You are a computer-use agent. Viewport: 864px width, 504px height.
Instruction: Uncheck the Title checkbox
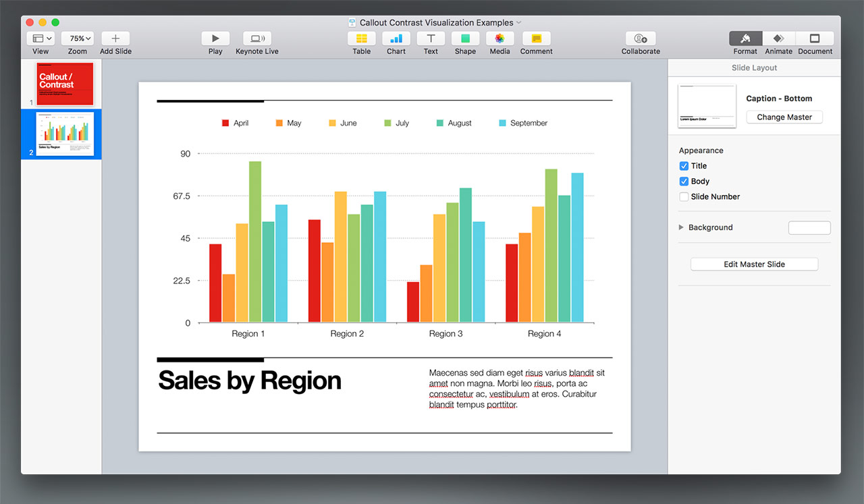[684, 166]
